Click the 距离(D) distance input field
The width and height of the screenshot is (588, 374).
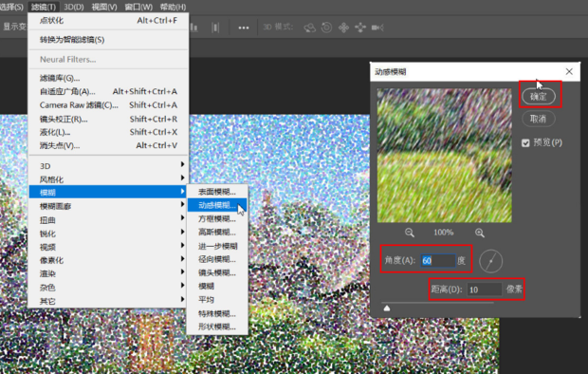484,290
